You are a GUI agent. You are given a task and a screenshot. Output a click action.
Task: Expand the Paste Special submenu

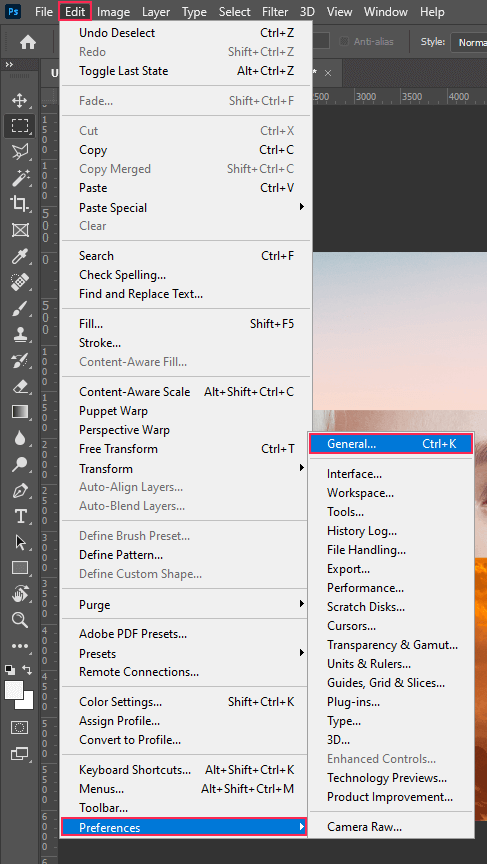(x=301, y=207)
